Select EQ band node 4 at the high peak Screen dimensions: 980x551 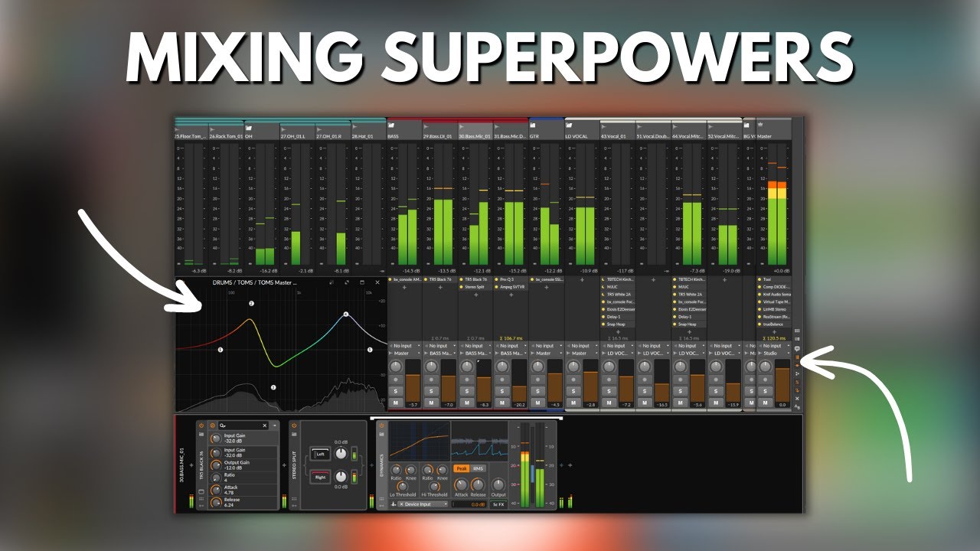[345, 315]
